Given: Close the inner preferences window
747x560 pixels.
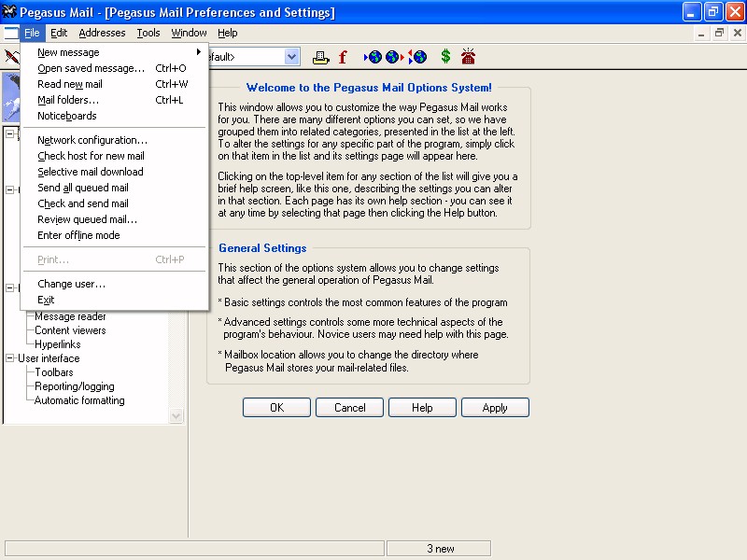Looking at the screenshot, I should (737, 33).
